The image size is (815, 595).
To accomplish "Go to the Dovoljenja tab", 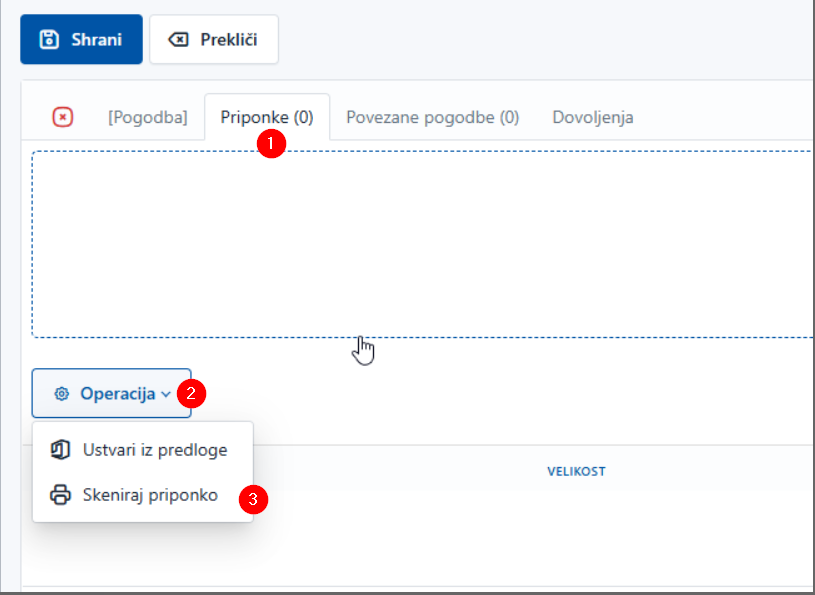I will 592,117.
